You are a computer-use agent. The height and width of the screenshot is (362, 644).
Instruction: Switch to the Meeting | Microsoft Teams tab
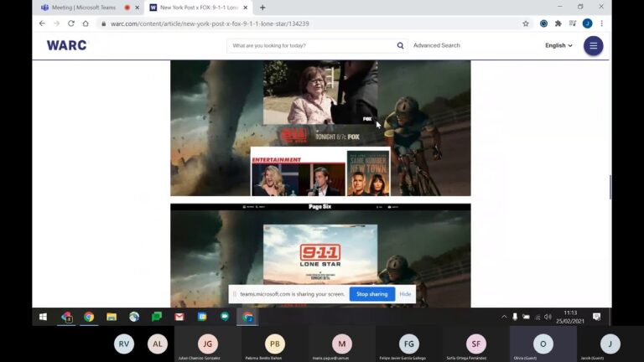click(84, 8)
